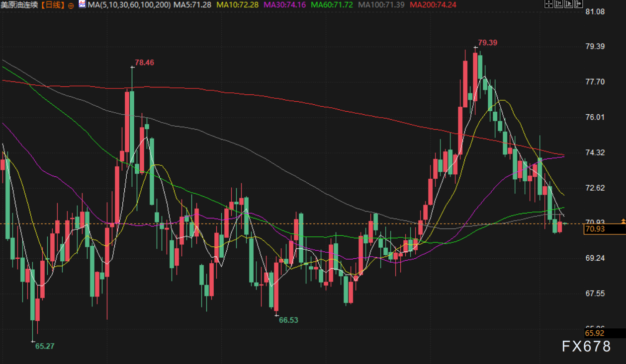The image size is (626, 364).
Task: Click the 65.27 low price marker
Action: pos(44,346)
